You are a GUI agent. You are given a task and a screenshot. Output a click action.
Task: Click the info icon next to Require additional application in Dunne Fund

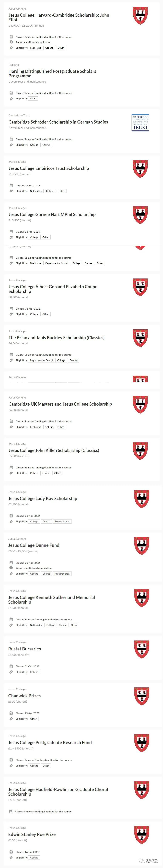(11, 568)
